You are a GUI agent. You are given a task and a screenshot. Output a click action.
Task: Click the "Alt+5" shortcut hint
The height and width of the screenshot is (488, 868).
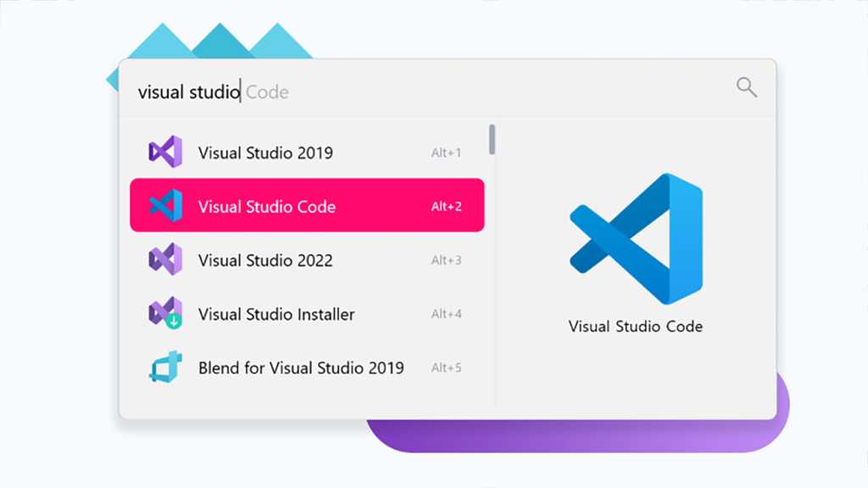446,368
